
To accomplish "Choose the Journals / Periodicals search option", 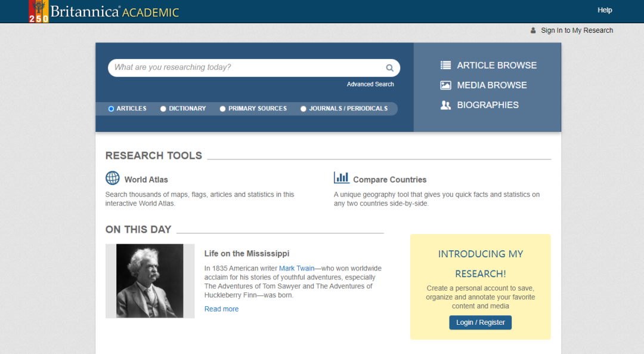I will [x=304, y=109].
